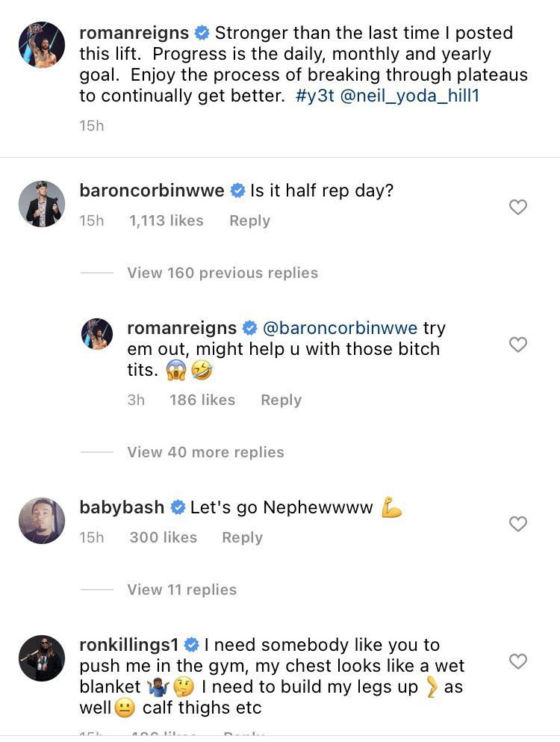The width and height of the screenshot is (560, 742).
Task: Open the @baroncorbinwwe mention in the reply
Action: [x=340, y=328]
